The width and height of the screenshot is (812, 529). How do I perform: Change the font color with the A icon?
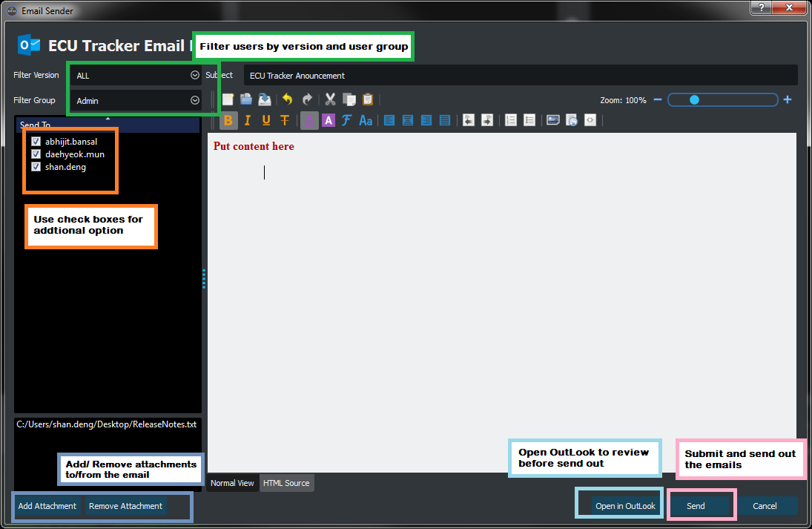coord(309,120)
